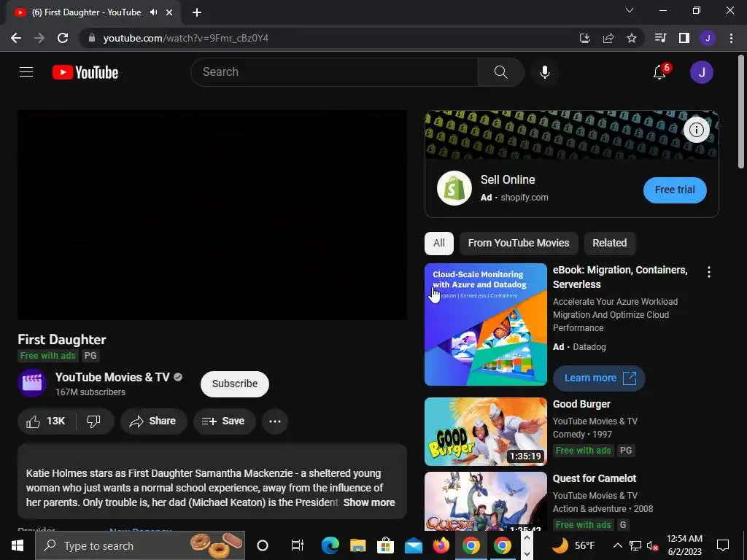Share this page from address bar icon
This screenshot has height=560, width=747.
point(608,38)
